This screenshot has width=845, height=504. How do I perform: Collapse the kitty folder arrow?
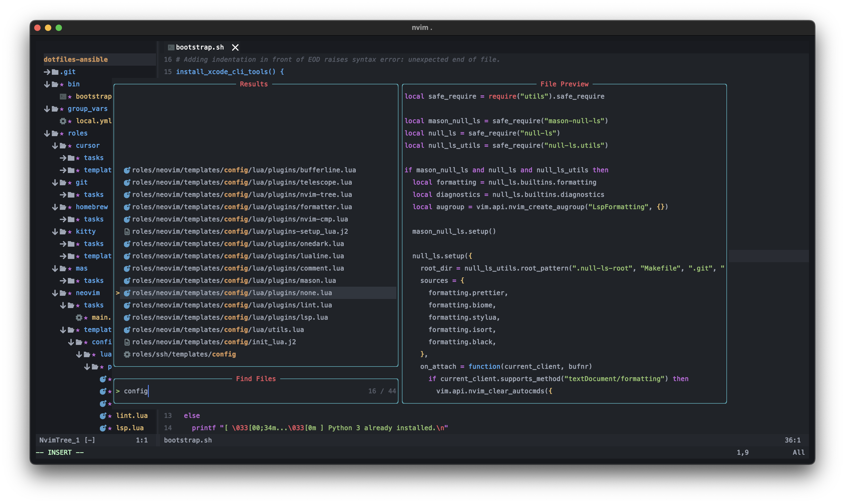[x=55, y=232]
